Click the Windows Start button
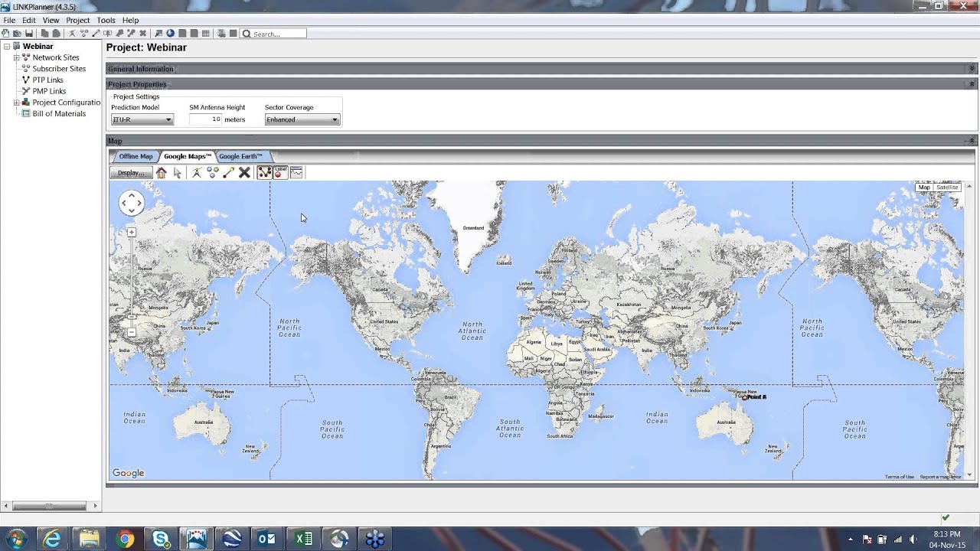This screenshot has height=551, width=980. 16,539
